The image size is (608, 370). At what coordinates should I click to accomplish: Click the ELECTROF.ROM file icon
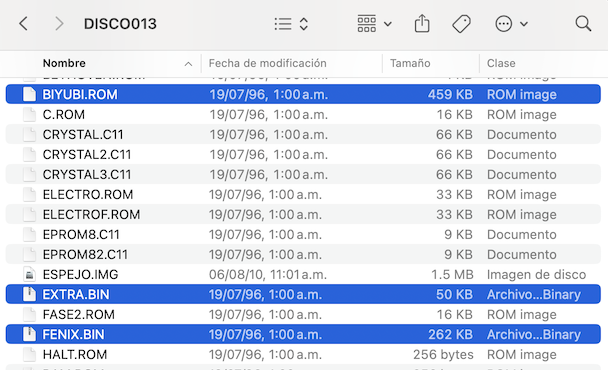29,214
